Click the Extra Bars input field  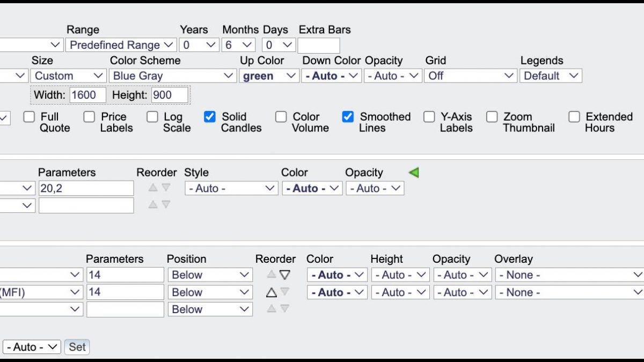(x=319, y=46)
